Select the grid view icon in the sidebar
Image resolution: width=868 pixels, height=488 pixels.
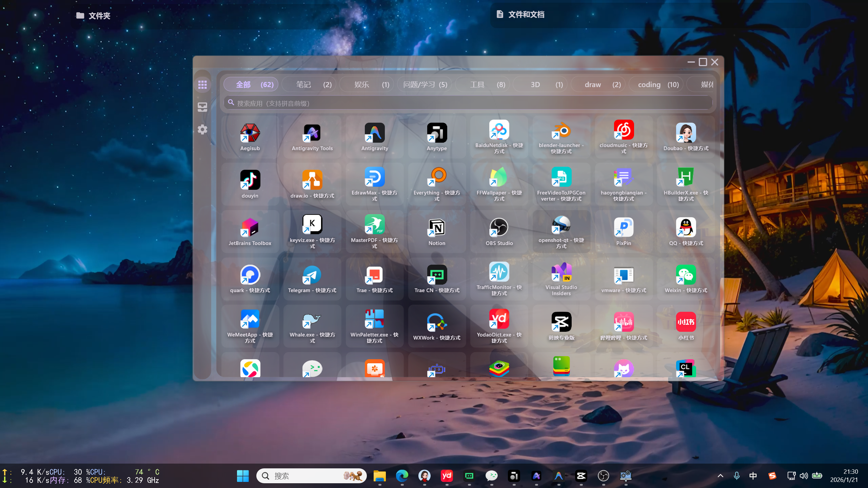coord(202,84)
